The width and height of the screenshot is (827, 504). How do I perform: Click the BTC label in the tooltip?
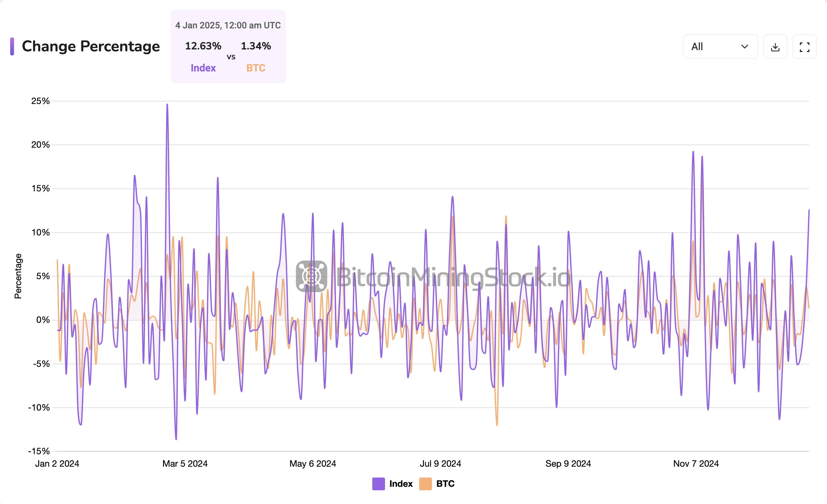[256, 68]
